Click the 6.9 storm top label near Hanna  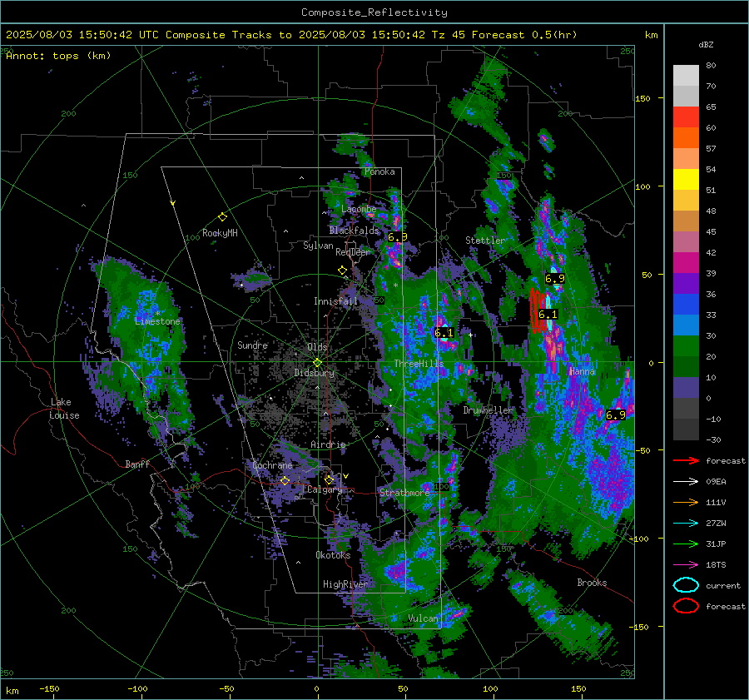[615, 415]
